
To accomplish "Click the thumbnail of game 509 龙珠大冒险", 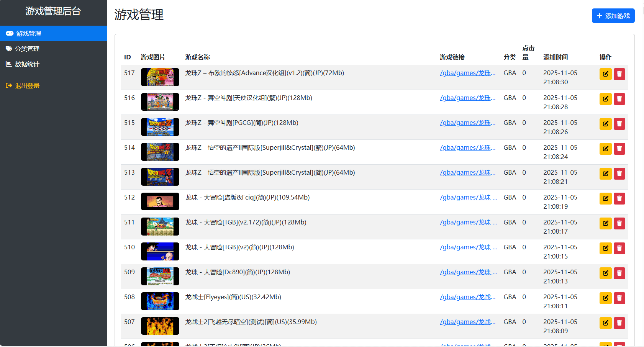I will click(x=160, y=276).
